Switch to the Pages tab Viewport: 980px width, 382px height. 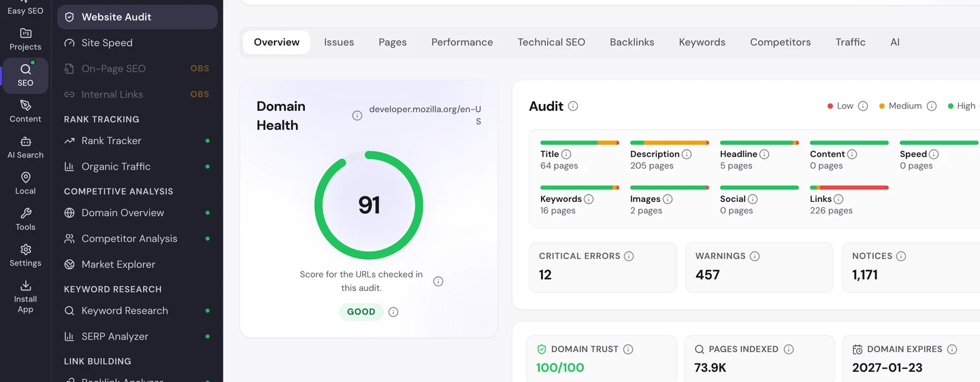(x=393, y=42)
